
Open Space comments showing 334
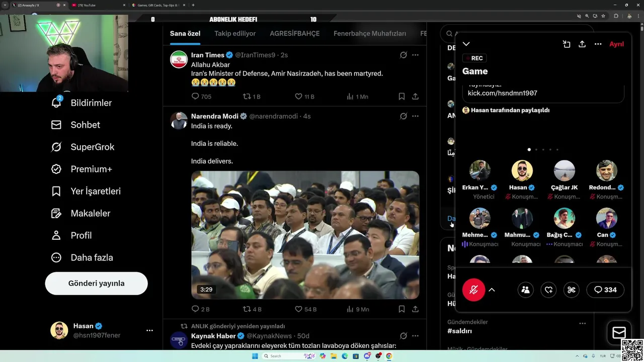[x=605, y=290]
